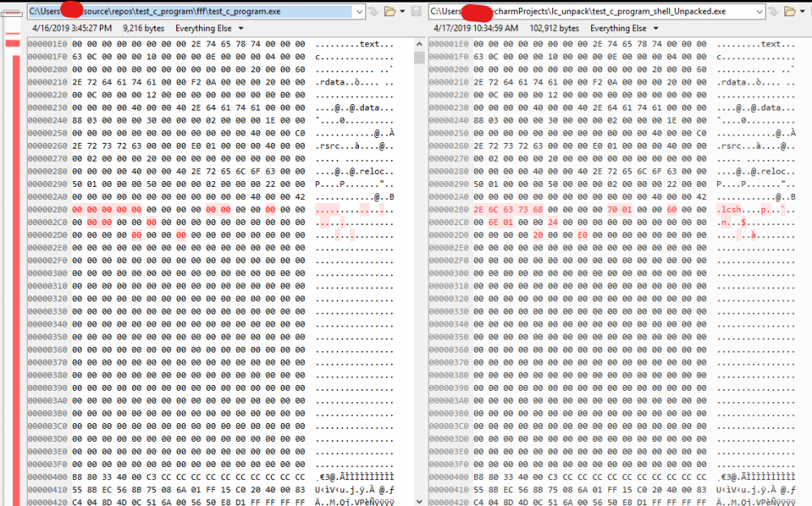Viewport: 812px width, 506px height.
Task: Click highlighted byte 20 in right row 000002D0
Action: [x=538, y=236]
